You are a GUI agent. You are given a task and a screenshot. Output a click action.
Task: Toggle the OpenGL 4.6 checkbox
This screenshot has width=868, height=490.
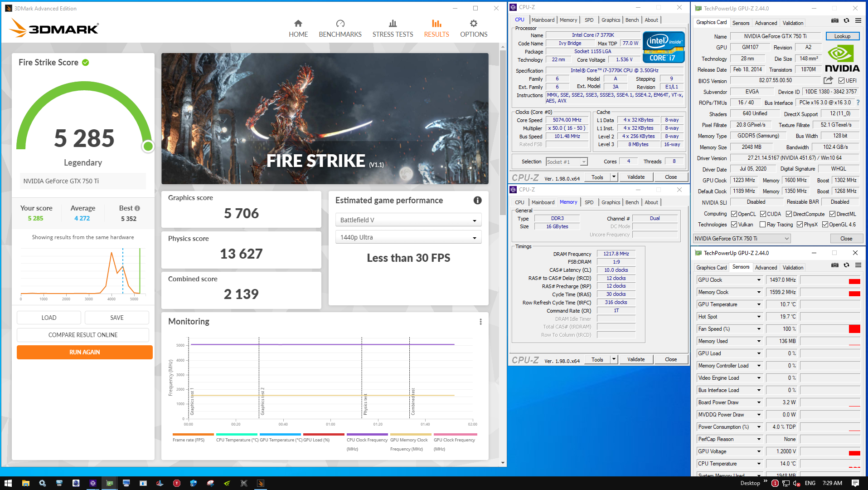click(825, 225)
